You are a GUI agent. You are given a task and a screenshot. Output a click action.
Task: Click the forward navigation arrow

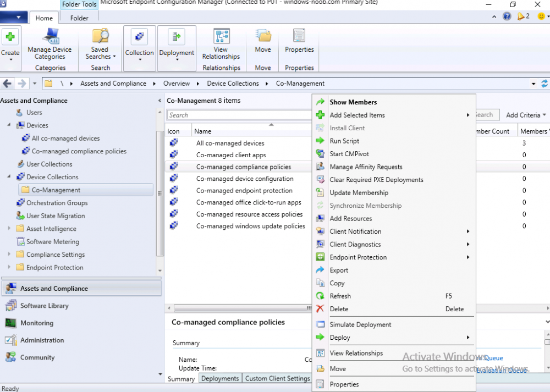22,84
